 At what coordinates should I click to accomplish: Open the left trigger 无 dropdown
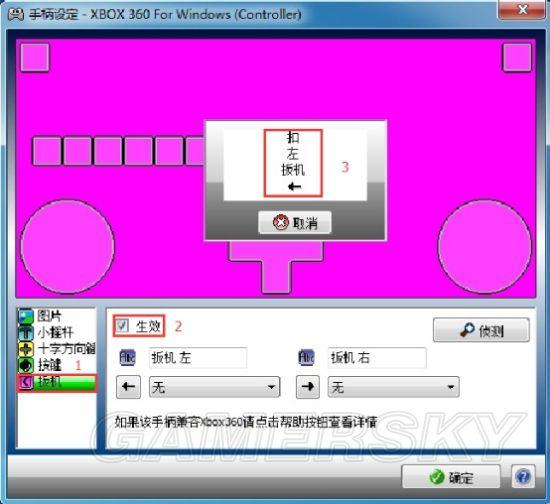[x=214, y=387]
